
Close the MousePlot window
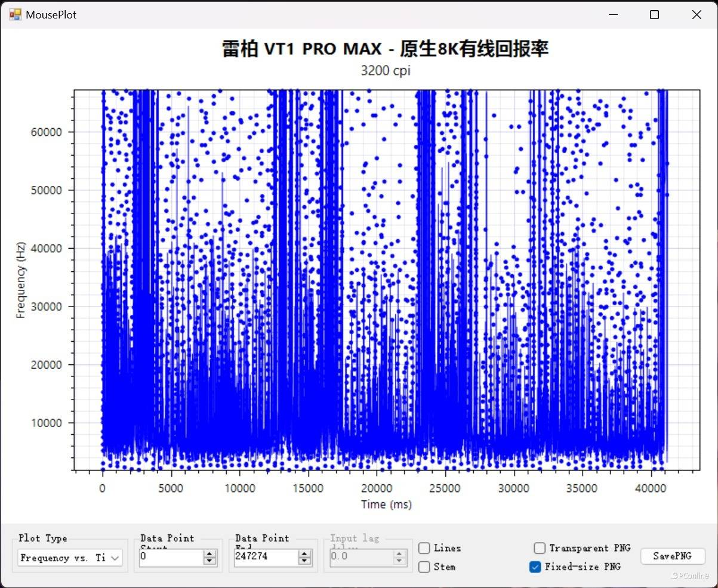696,15
